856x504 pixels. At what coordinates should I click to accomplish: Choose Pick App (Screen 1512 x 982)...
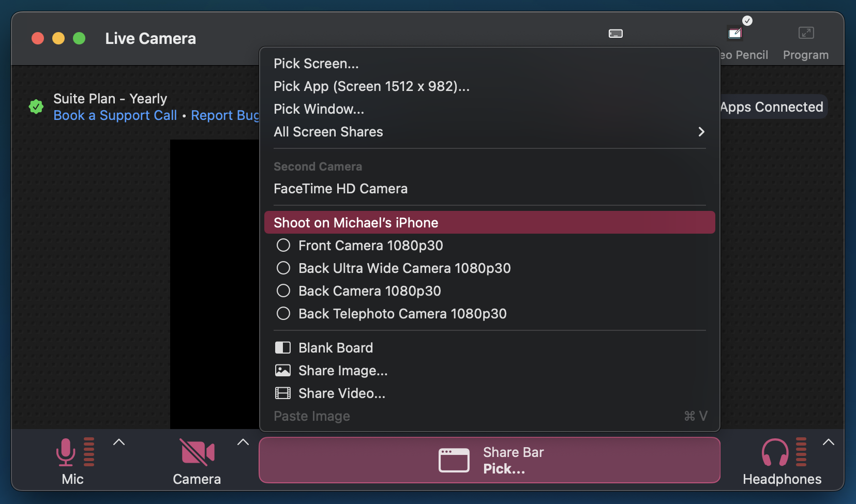(489, 86)
